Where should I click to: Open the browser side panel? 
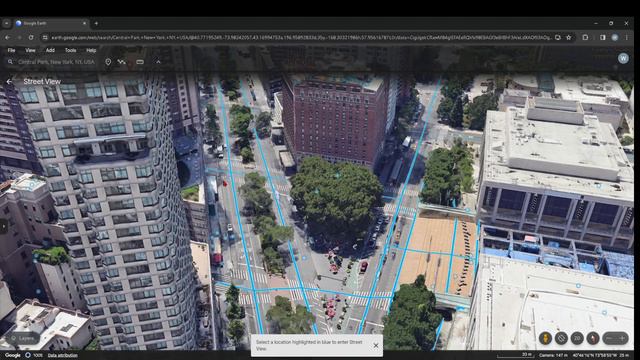click(x=602, y=37)
